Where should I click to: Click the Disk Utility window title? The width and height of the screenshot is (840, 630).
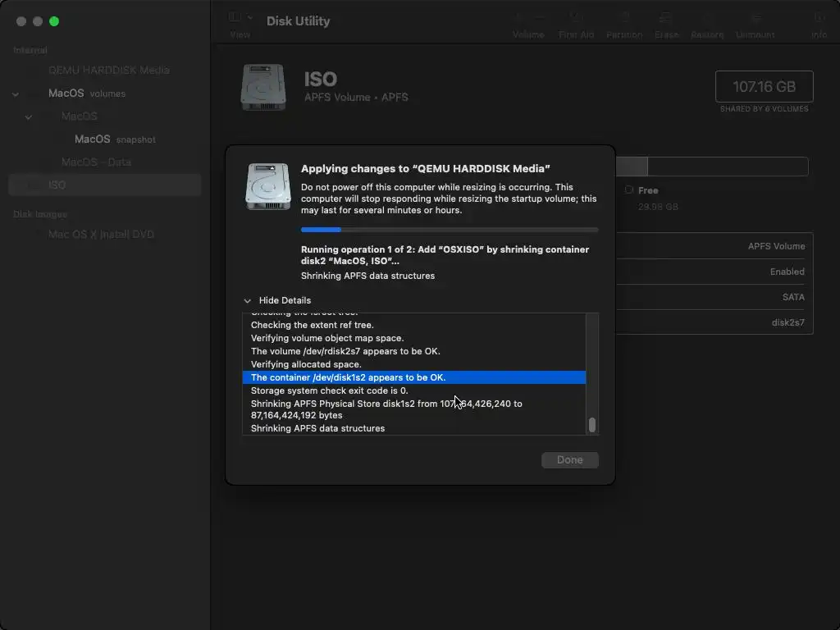299,21
